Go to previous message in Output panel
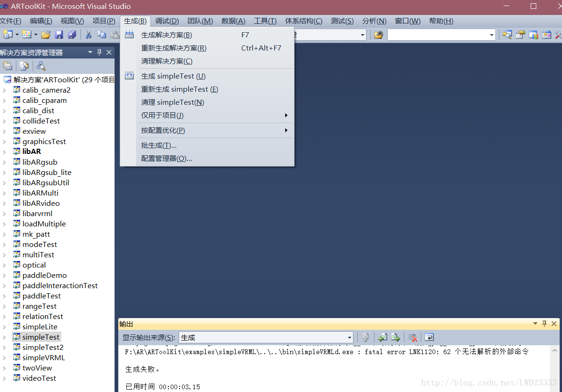This screenshot has height=392, width=562. point(382,337)
